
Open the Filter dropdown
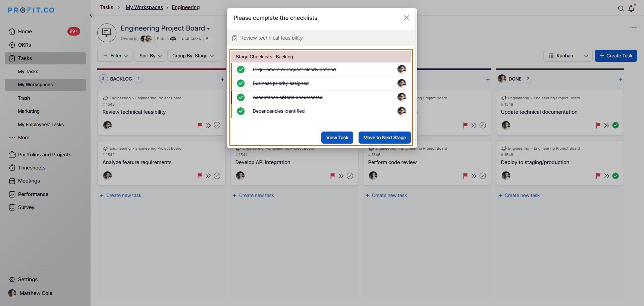click(115, 56)
